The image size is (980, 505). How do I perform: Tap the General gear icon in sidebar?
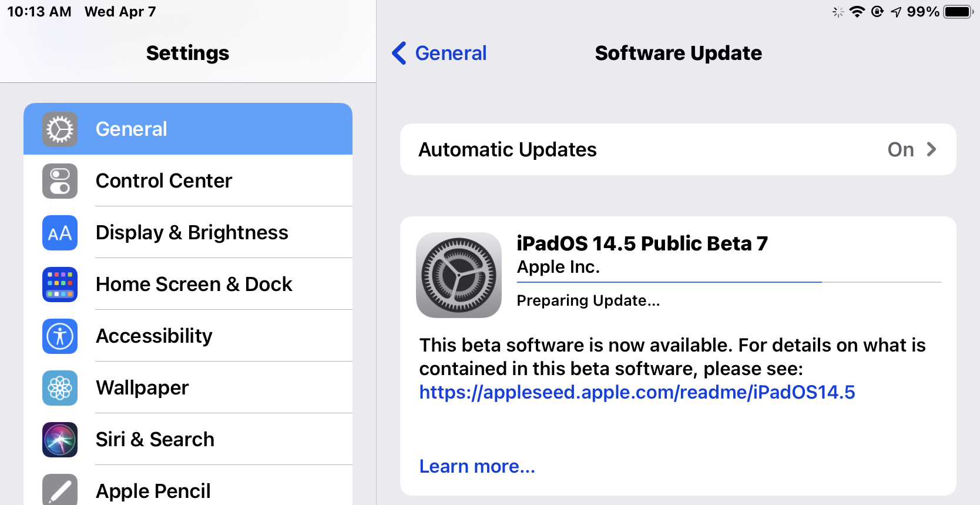[60, 129]
